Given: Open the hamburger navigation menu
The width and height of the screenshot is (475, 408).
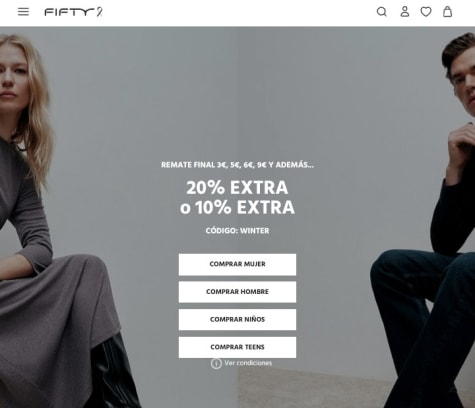Looking at the screenshot, I should (x=23, y=12).
